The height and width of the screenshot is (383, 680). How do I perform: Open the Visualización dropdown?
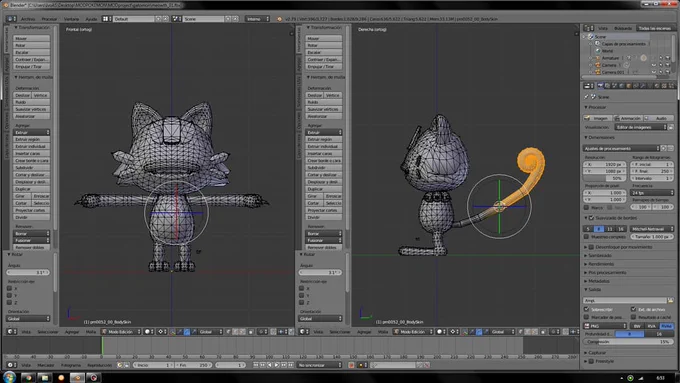pyautogui.click(x=641, y=127)
